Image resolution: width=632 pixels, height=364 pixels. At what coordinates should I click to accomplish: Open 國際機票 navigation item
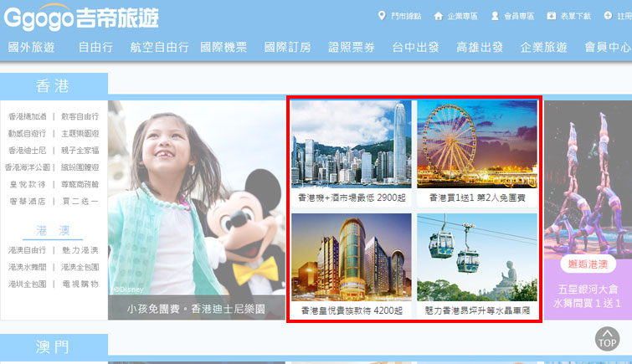point(224,48)
